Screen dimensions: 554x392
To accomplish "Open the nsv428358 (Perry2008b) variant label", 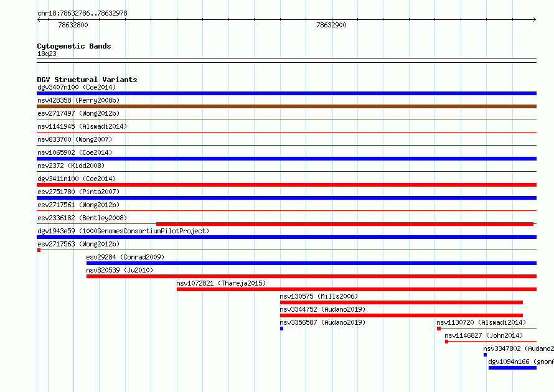I will 78,100.
